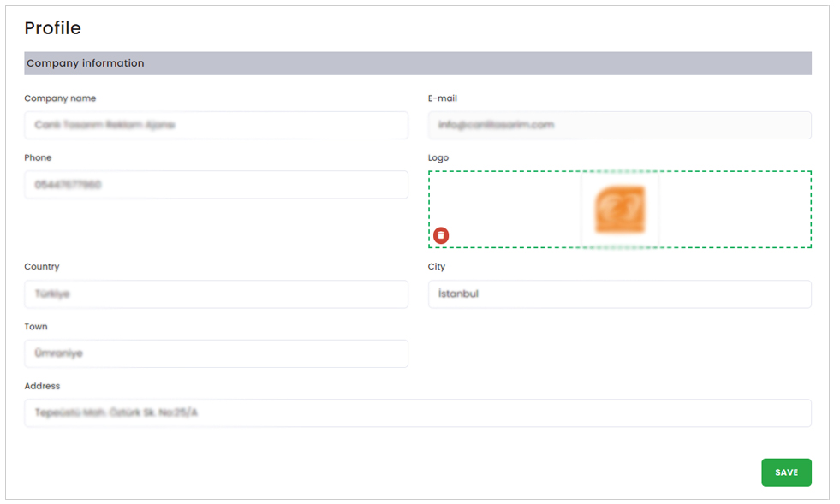Click the Town input field

pos(216,353)
